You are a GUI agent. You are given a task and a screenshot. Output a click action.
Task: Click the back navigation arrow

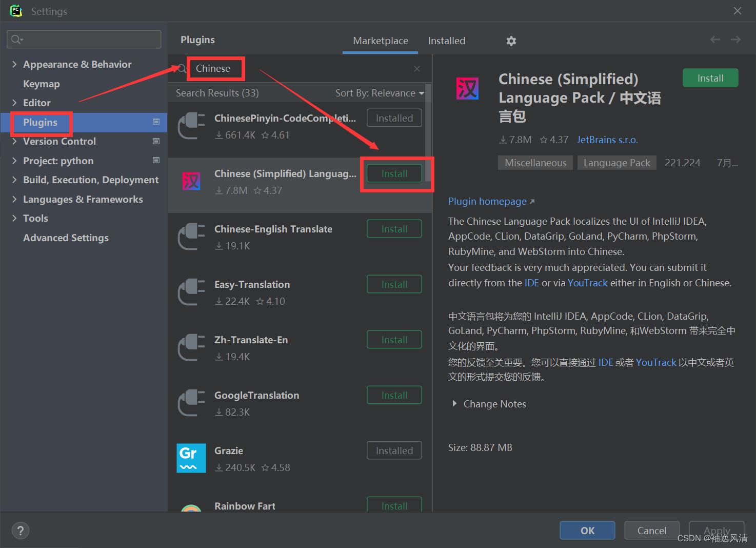pyautogui.click(x=715, y=40)
